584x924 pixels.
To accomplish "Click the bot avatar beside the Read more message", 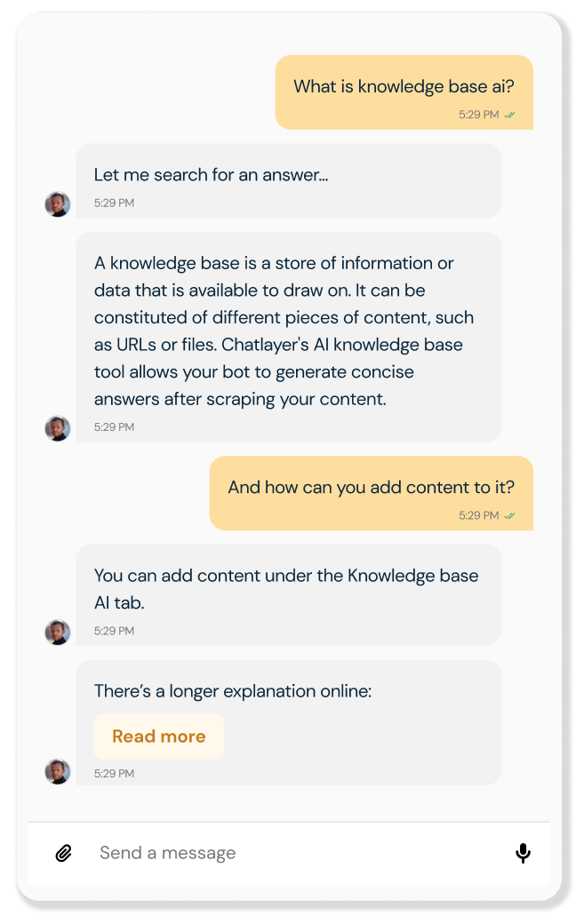I will point(58,771).
